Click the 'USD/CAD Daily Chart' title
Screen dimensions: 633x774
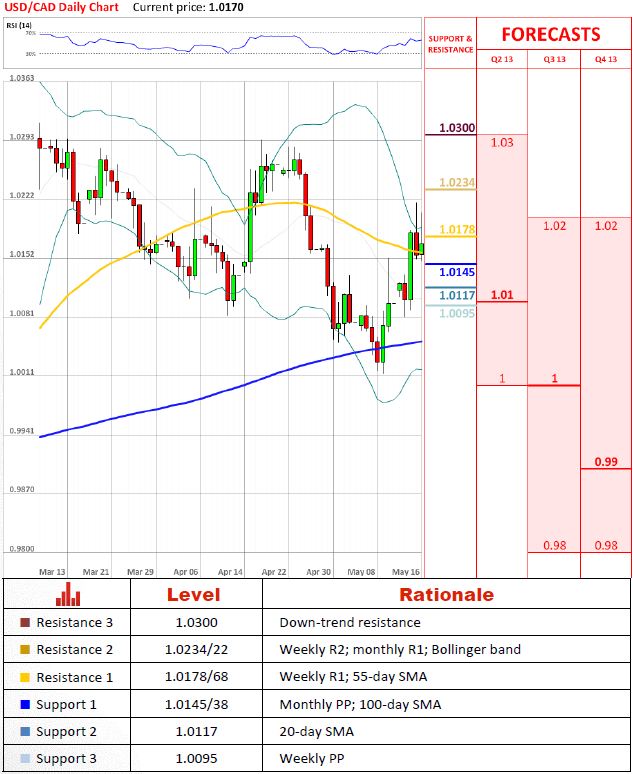click(x=62, y=7)
